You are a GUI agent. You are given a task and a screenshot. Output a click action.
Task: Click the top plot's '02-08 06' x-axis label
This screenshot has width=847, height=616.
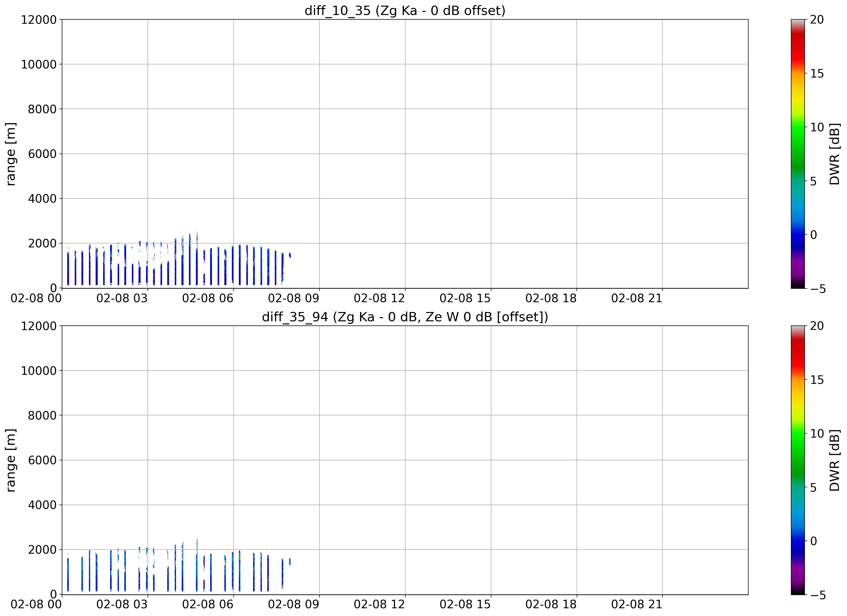pos(208,298)
